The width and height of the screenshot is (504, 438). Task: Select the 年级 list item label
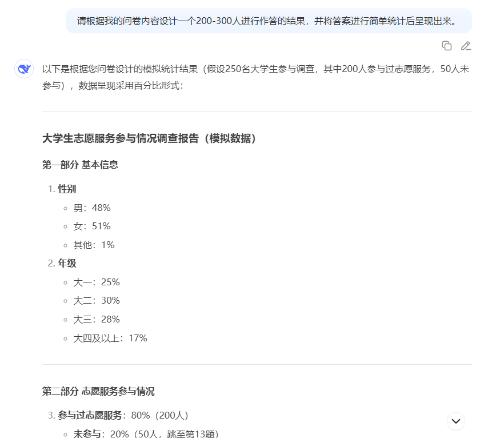click(67, 263)
